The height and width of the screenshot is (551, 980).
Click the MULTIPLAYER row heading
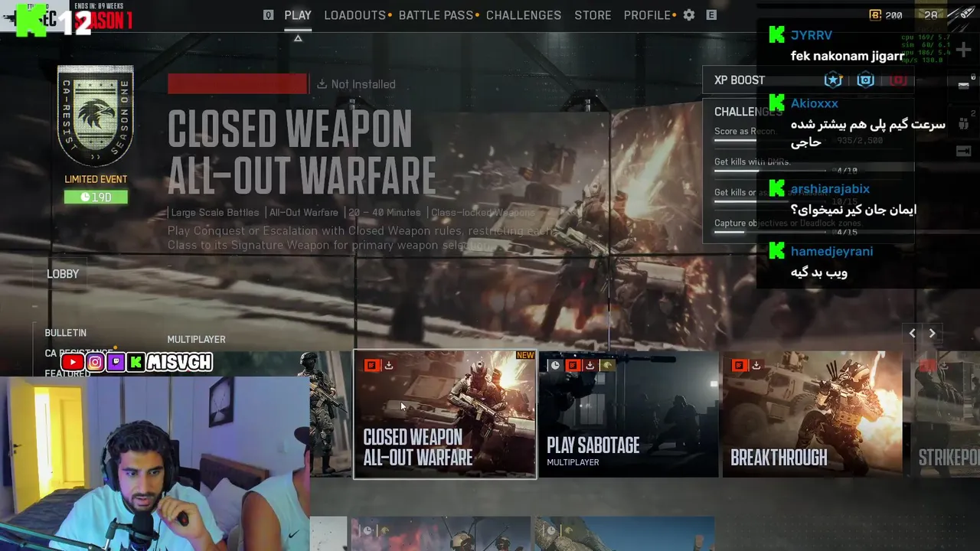click(x=196, y=339)
